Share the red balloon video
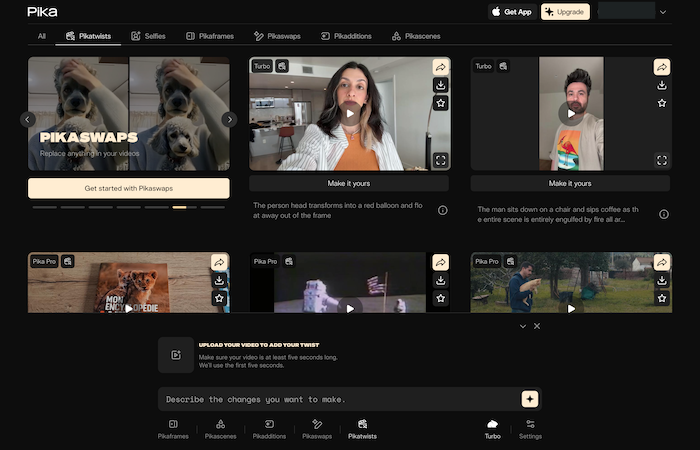Screen dimensions: 700x450 click(440, 67)
